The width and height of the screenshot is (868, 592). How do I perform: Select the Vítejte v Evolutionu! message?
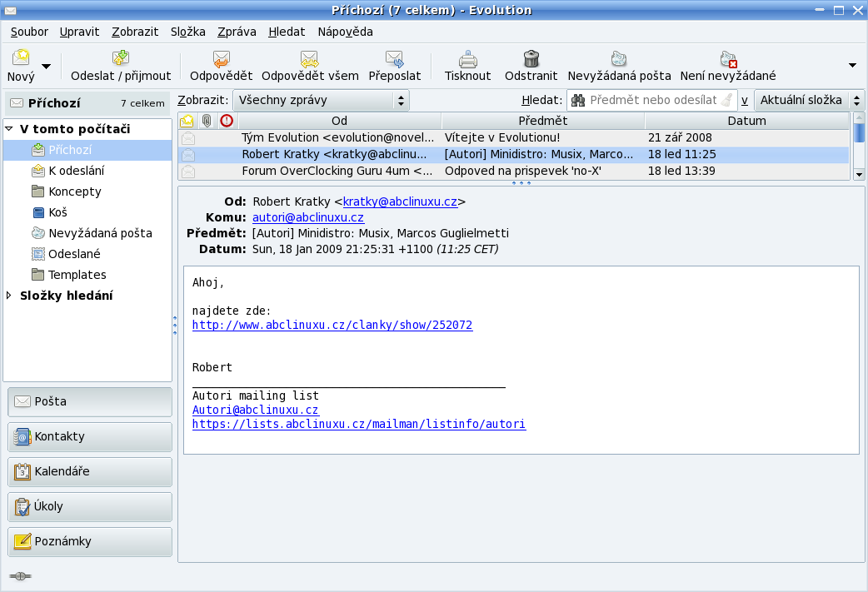(x=514, y=137)
